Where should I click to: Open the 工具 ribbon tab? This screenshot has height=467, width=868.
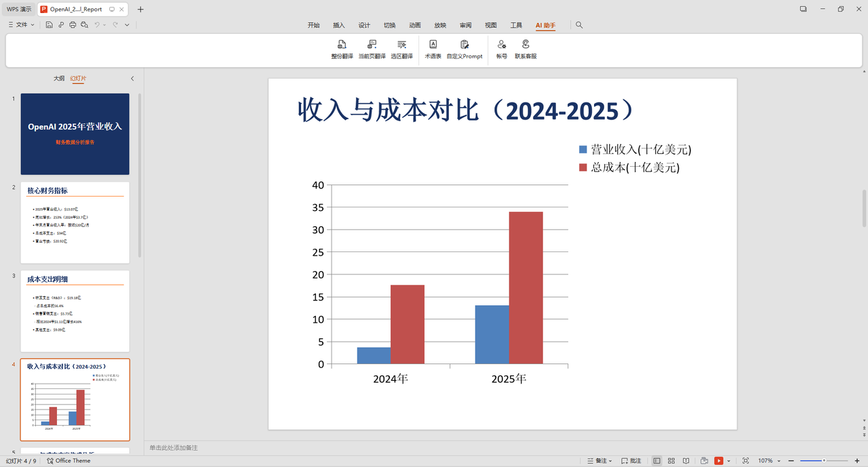point(516,25)
